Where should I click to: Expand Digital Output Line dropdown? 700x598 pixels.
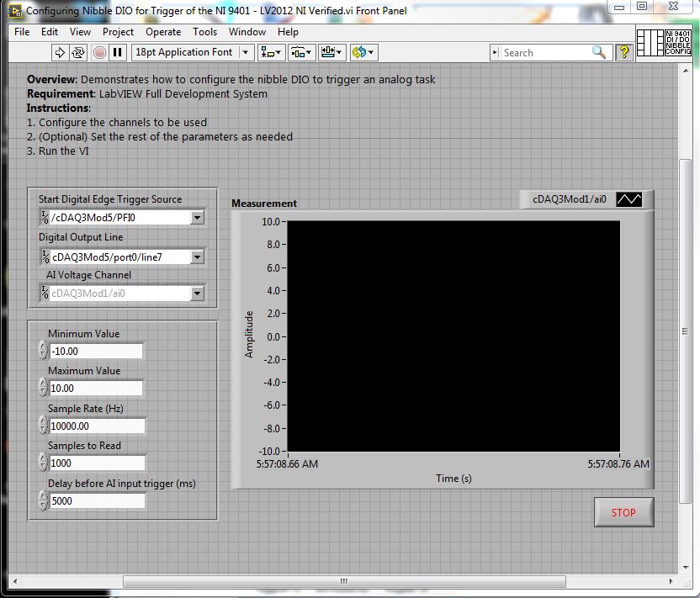pos(197,257)
